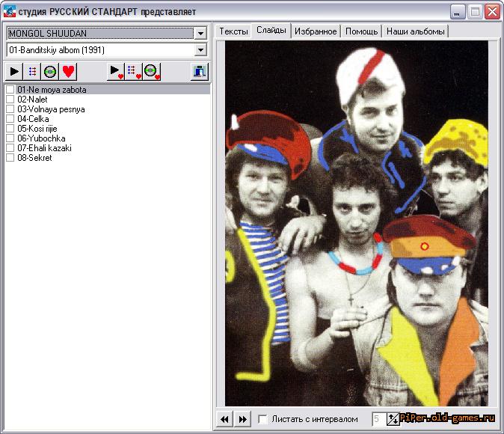Select track 04-Celka
Screen dimensions: 504x434
coord(33,119)
